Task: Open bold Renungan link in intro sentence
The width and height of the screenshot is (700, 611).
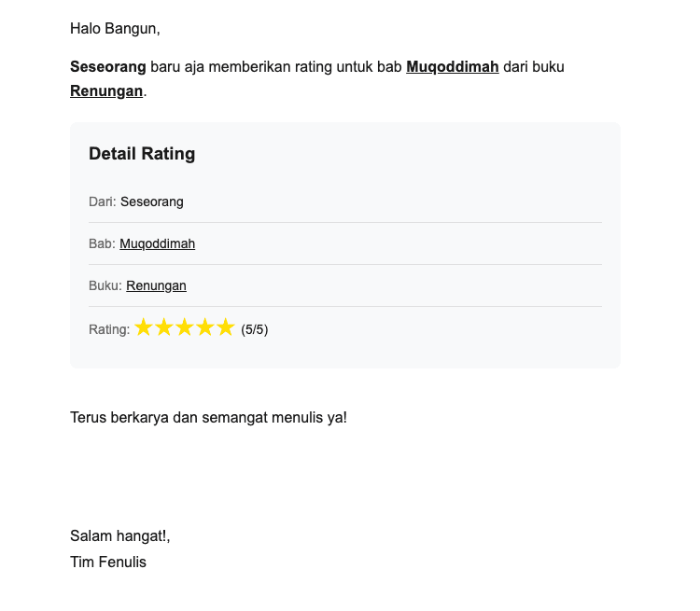Action: pos(106,91)
